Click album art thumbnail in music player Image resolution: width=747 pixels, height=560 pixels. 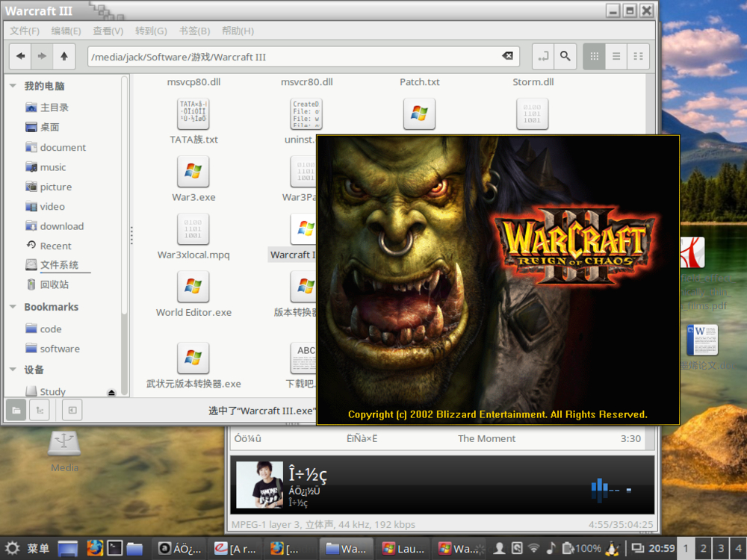click(x=260, y=485)
